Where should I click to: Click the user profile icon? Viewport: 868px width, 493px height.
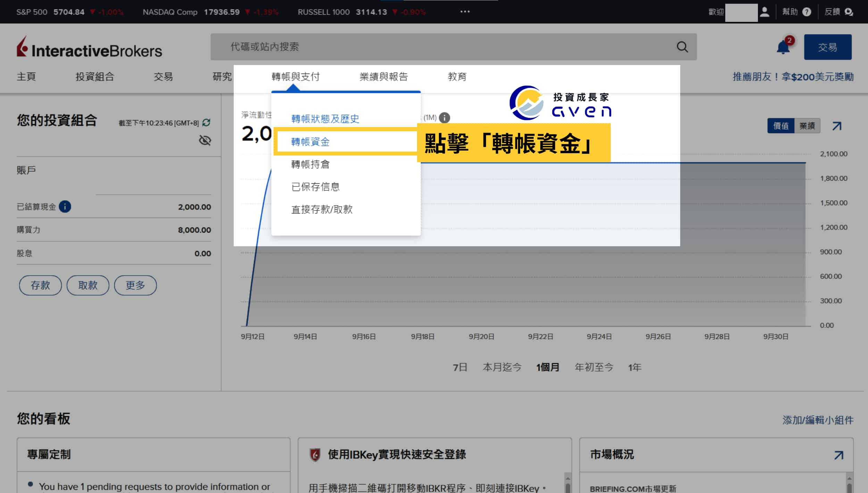tap(764, 12)
